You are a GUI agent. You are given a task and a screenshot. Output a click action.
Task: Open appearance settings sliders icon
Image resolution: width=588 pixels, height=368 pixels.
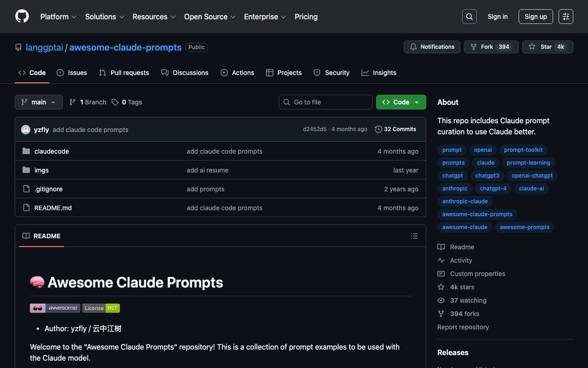coord(565,17)
